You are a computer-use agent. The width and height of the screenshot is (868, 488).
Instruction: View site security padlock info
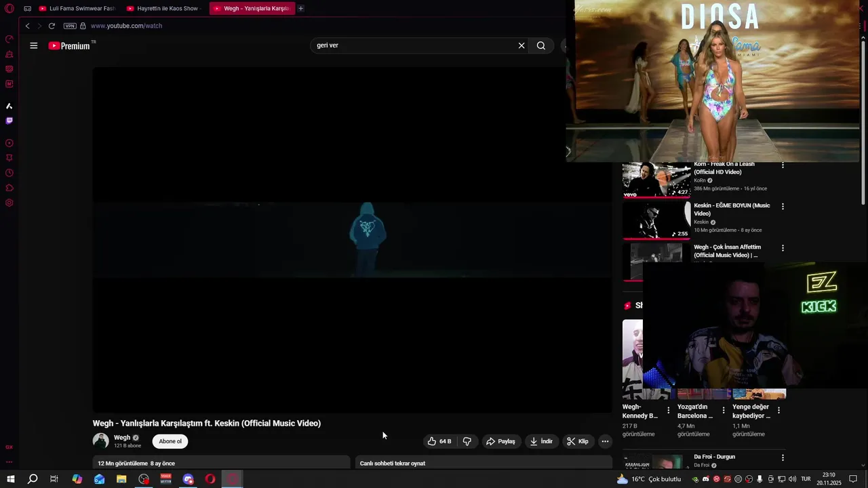83,26
